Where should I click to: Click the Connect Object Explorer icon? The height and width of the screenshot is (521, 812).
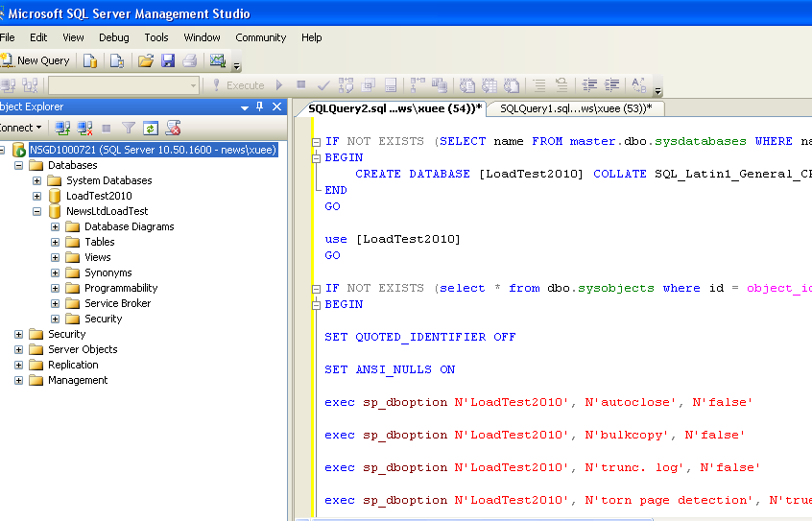(x=62, y=128)
